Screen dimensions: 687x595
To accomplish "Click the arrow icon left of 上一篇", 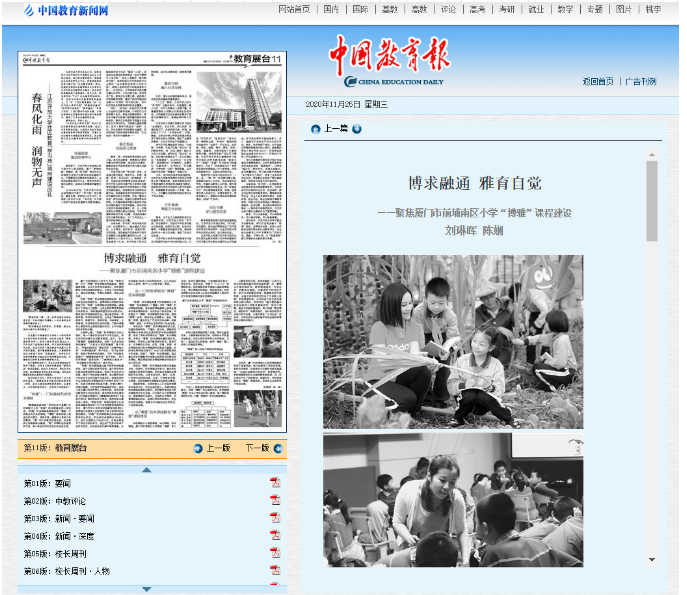I will coord(316,129).
